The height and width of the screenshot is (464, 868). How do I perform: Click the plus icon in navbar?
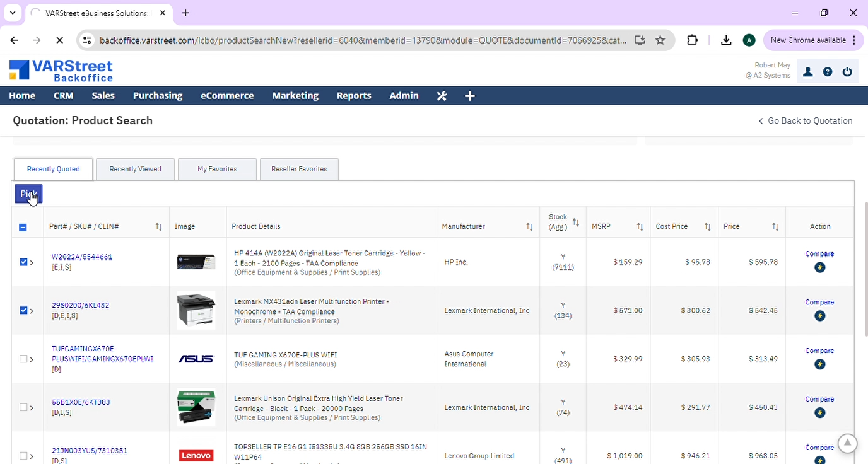469,96
